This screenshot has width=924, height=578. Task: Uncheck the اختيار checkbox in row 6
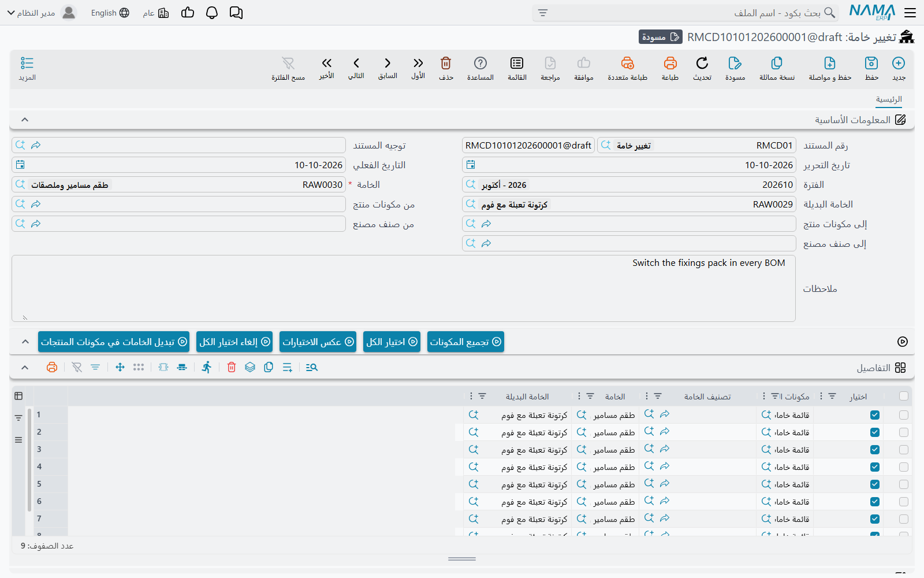(x=875, y=502)
